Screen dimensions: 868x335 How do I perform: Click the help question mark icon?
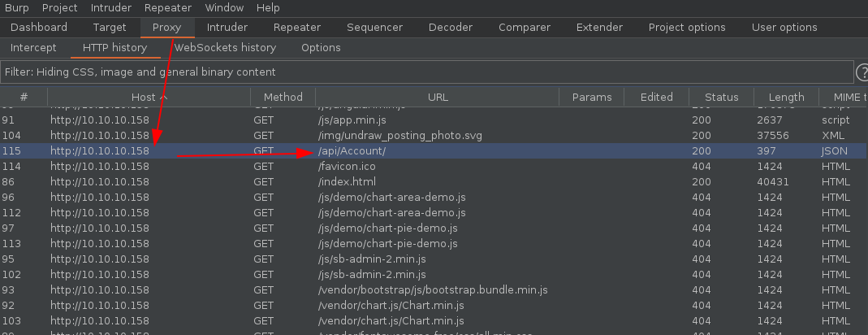coord(862,72)
